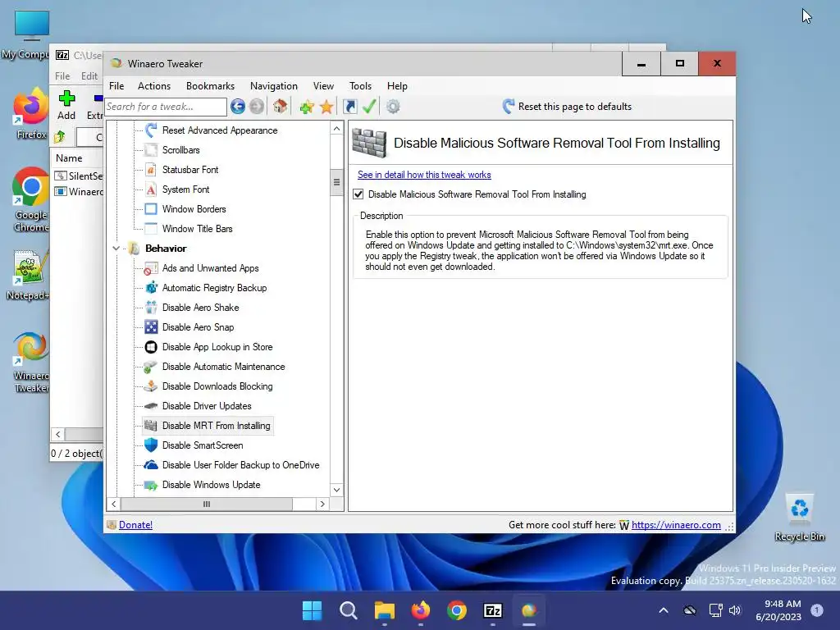This screenshot has width=840, height=630.
Task: Click the Windows Start button
Action: [x=312, y=610]
